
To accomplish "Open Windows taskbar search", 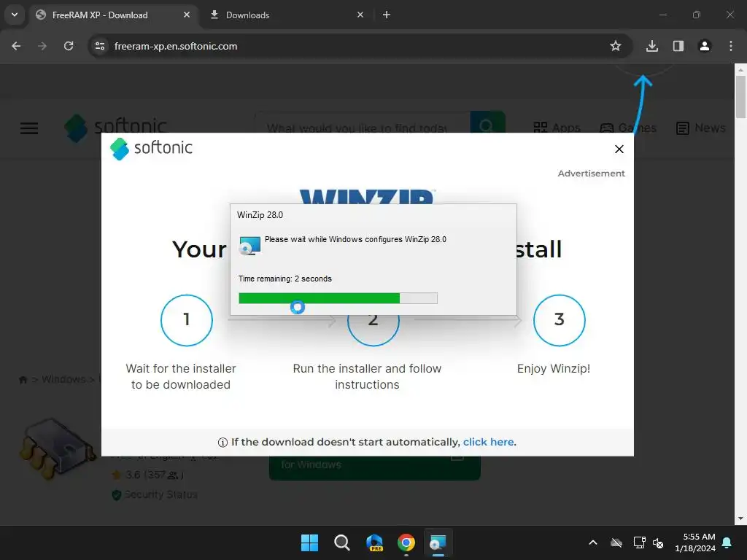I will (341, 542).
